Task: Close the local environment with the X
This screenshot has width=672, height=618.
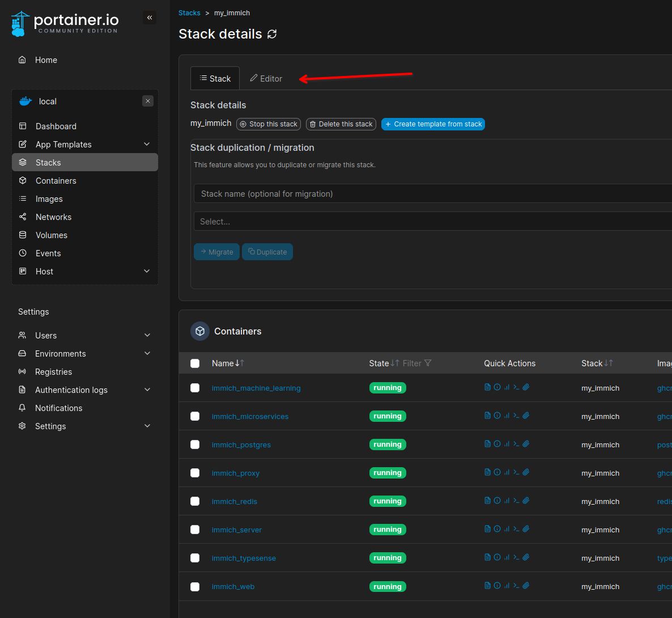Action: pos(148,101)
